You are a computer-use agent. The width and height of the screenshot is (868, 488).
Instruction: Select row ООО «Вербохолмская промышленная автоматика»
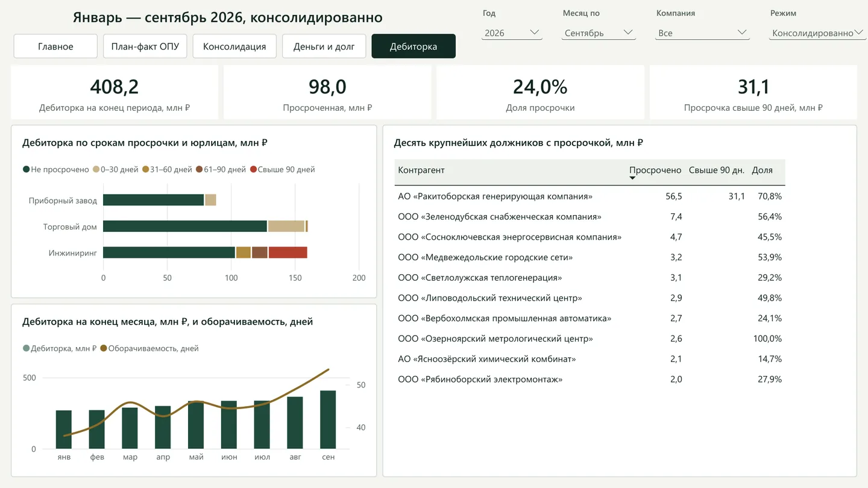click(590, 318)
